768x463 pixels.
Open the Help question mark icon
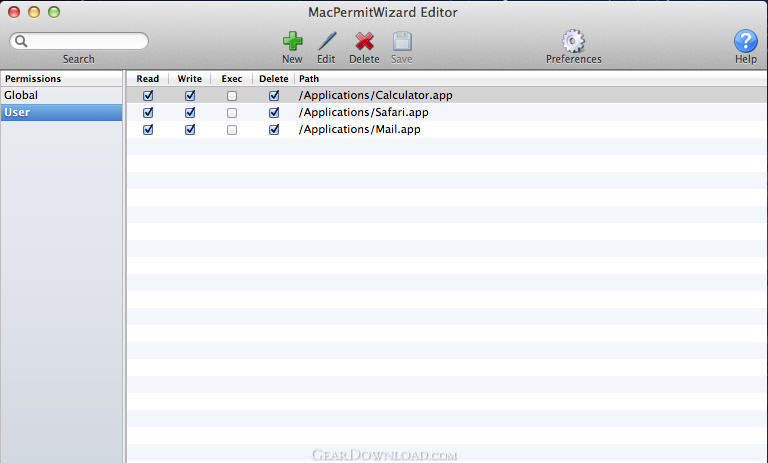(745, 41)
